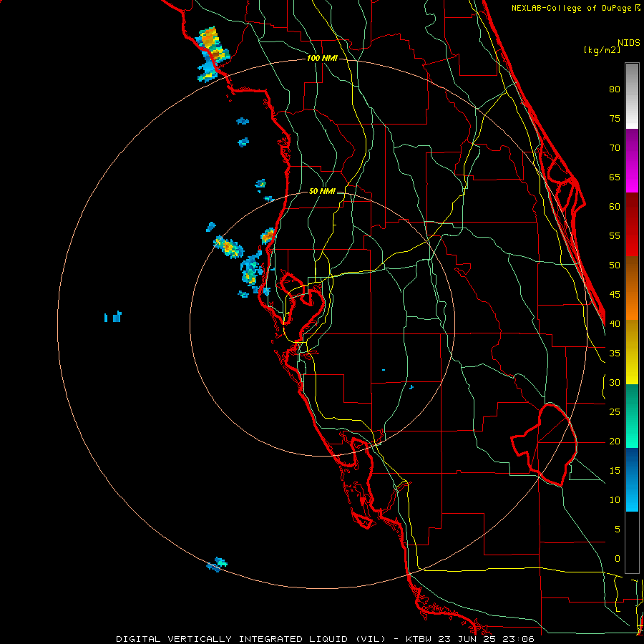The width and height of the screenshot is (644, 644).
Task: Click the 55 value on the color scale
Action: (x=615, y=235)
